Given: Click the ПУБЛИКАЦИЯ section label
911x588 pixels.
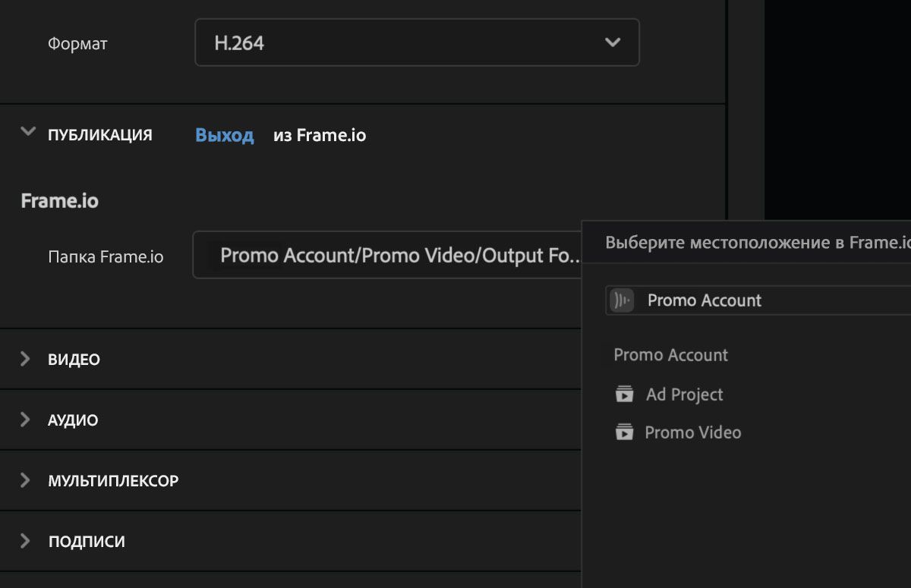Looking at the screenshot, I should coord(99,135).
